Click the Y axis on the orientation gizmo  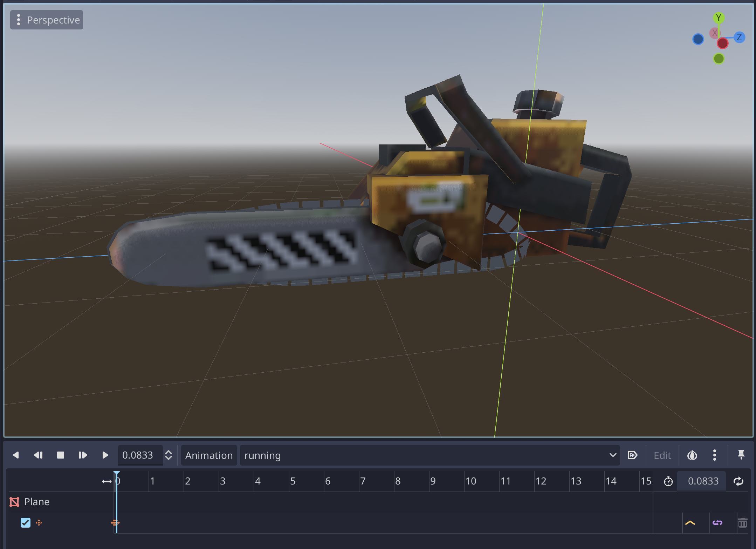718,18
